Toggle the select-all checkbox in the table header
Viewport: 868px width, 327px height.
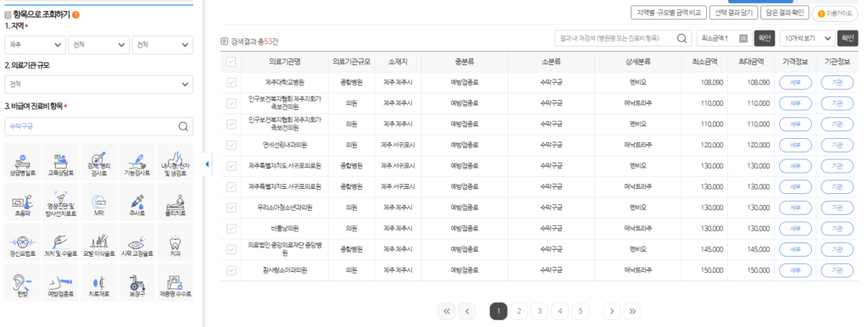coord(231,62)
